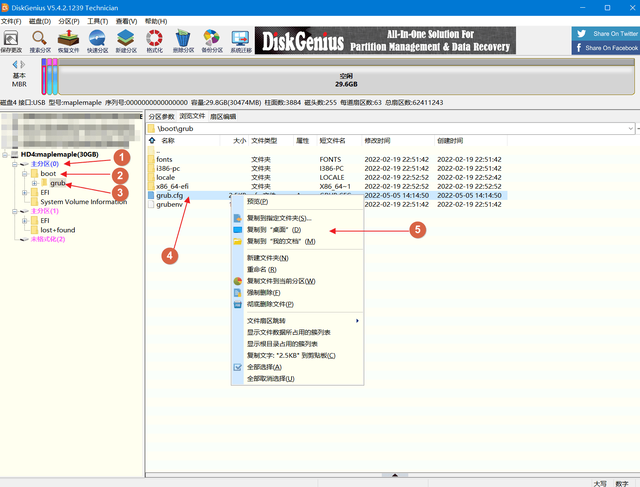Screen dimensions: 640x487
Task: Click the 新建分区 new partition icon
Action: [126, 41]
